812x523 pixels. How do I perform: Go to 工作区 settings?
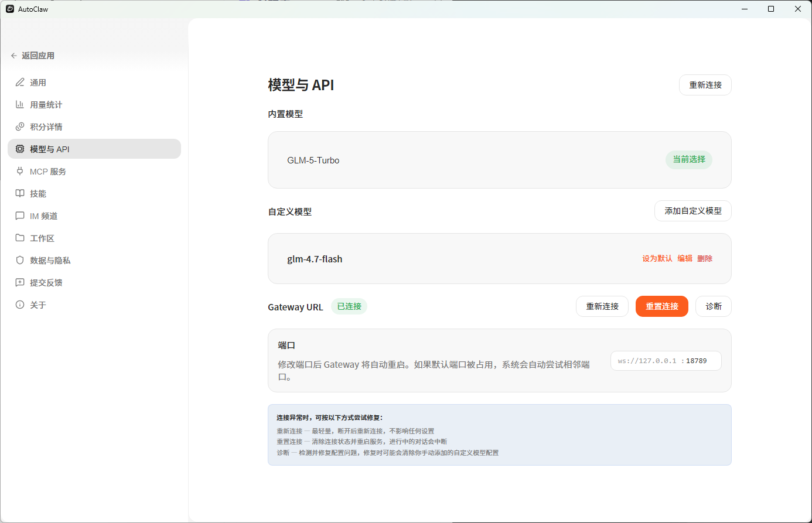[x=94, y=238]
